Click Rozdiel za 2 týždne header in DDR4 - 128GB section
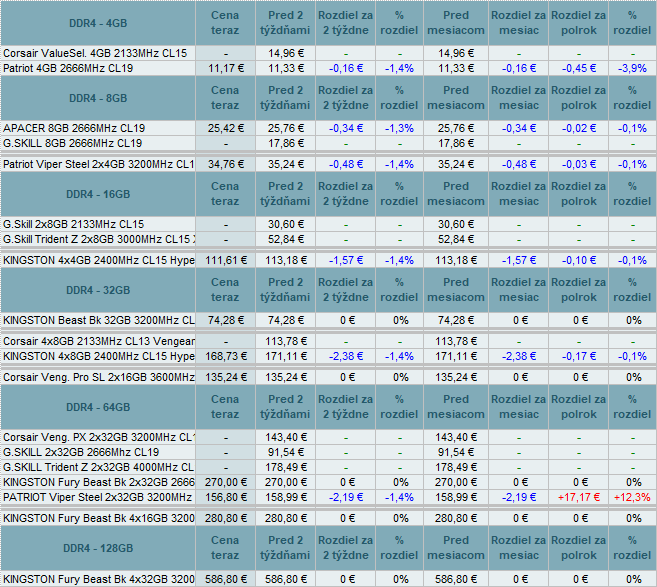Viewport: 657px width, 587px height. point(346,548)
